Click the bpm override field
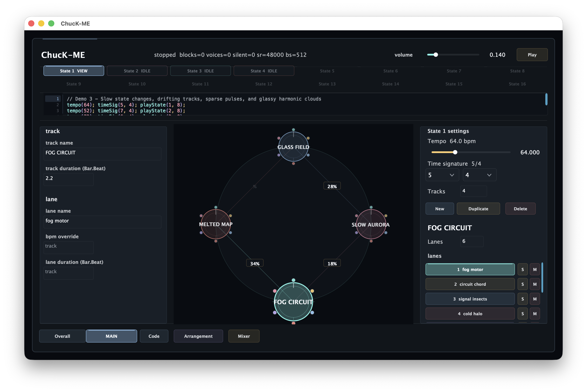This screenshot has height=392, width=587. pyautogui.click(x=69, y=247)
